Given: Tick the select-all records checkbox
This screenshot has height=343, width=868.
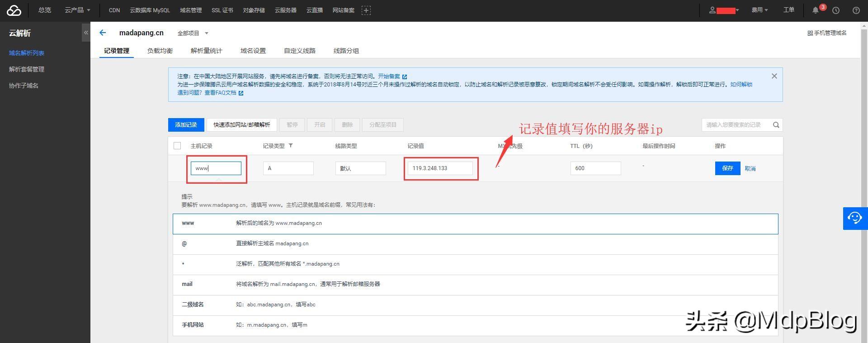Looking at the screenshot, I should point(177,146).
